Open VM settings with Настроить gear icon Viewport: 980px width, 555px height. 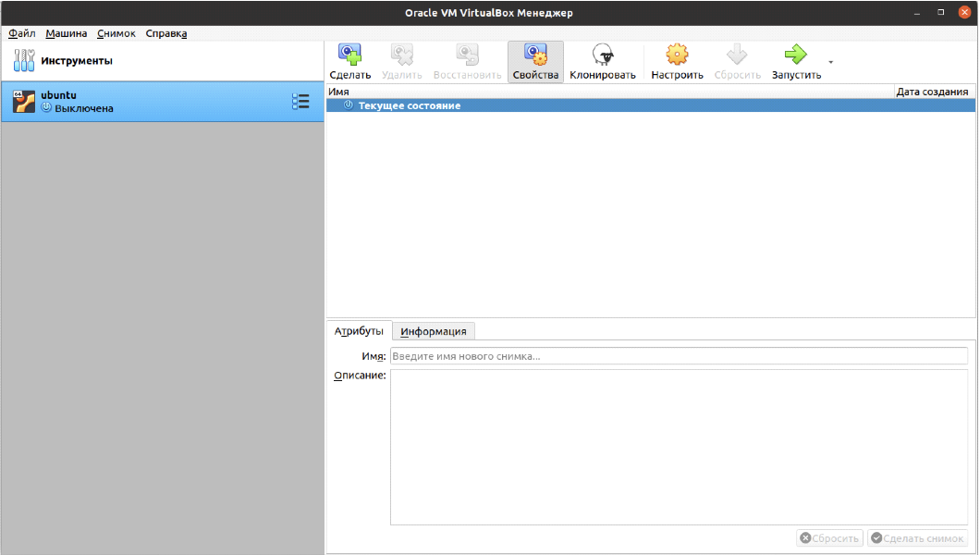[x=677, y=55]
